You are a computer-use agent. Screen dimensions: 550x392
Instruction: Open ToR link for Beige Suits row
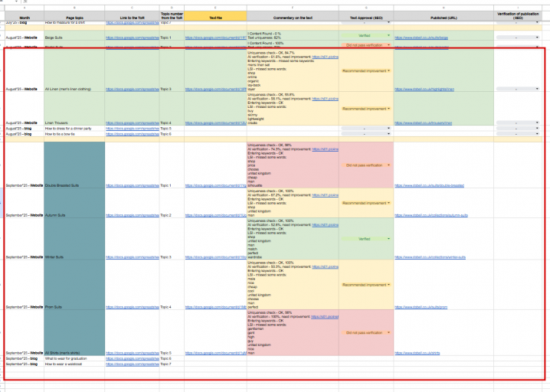[x=133, y=38]
